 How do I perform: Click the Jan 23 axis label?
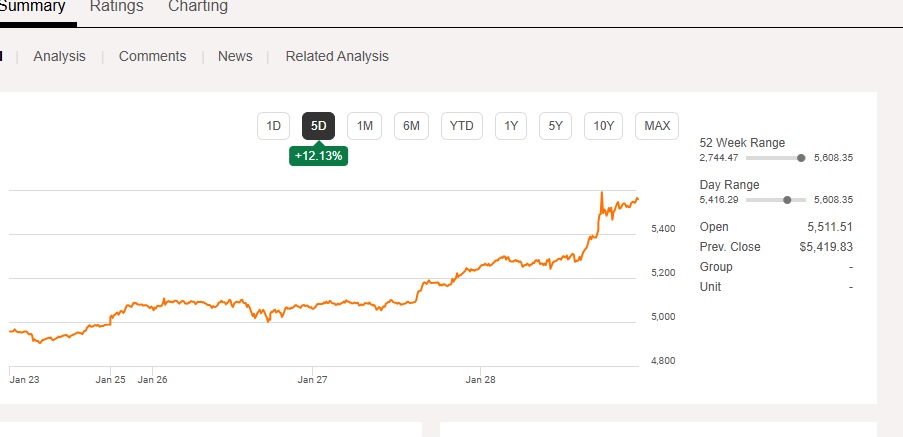24,379
